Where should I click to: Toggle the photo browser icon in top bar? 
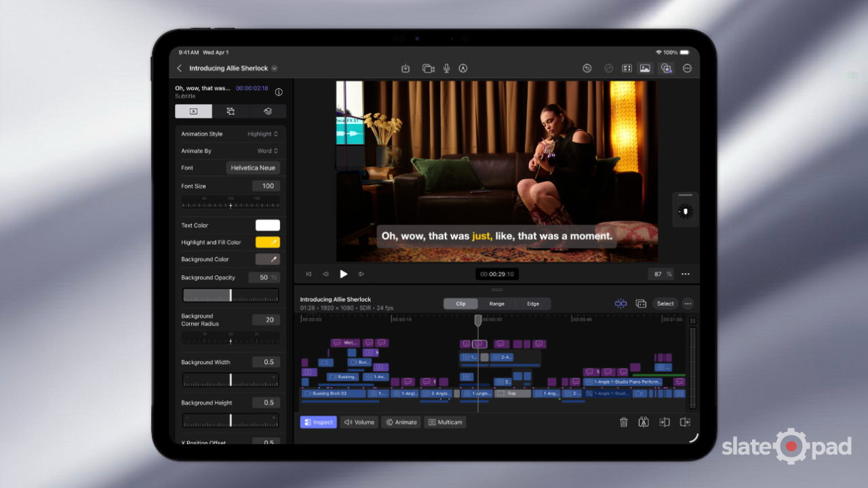click(645, 68)
